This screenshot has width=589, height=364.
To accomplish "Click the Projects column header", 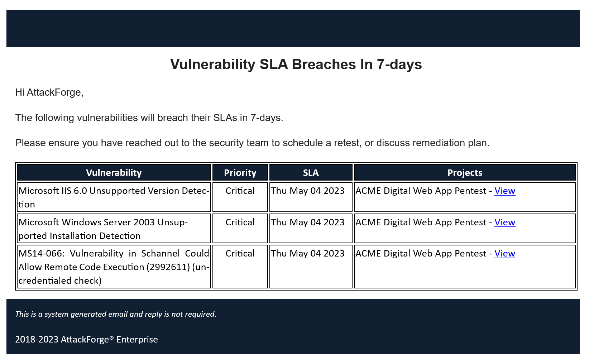I will coord(465,173).
